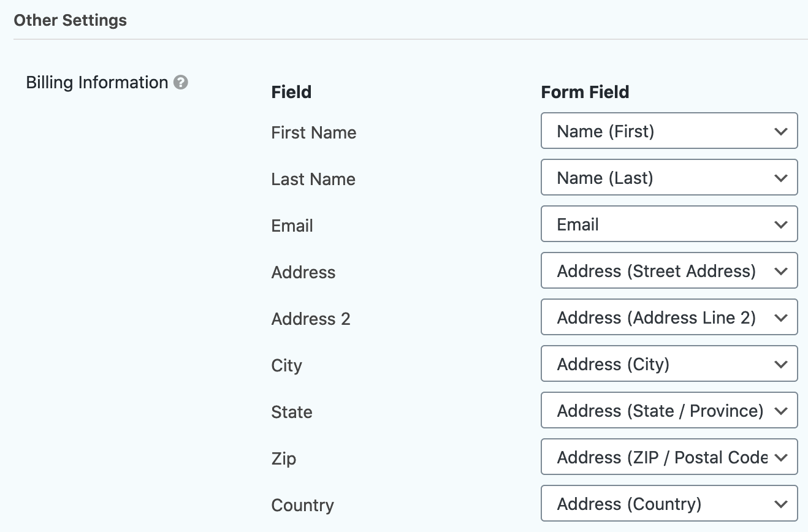This screenshot has width=808, height=532.
Task: Click the Billing Information label
Action: click(x=97, y=82)
